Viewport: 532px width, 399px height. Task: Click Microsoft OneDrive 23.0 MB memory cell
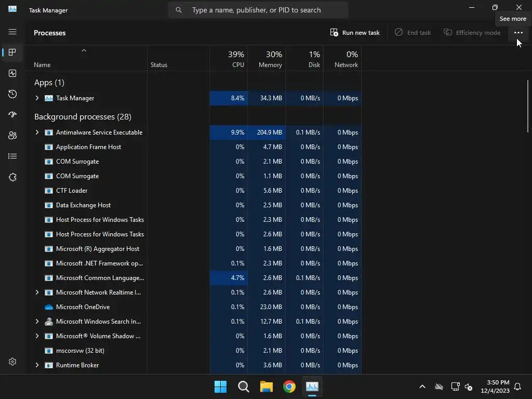[267, 307]
